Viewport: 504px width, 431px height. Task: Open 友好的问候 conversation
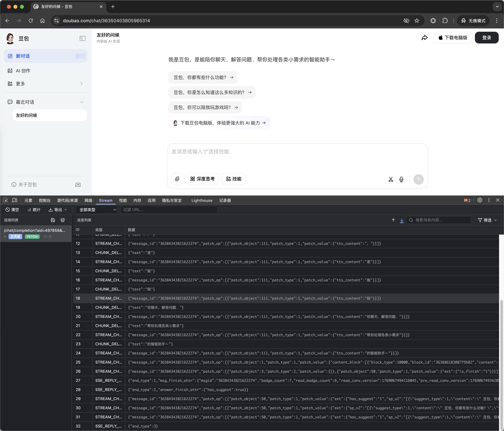pyautogui.click(x=49, y=115)
